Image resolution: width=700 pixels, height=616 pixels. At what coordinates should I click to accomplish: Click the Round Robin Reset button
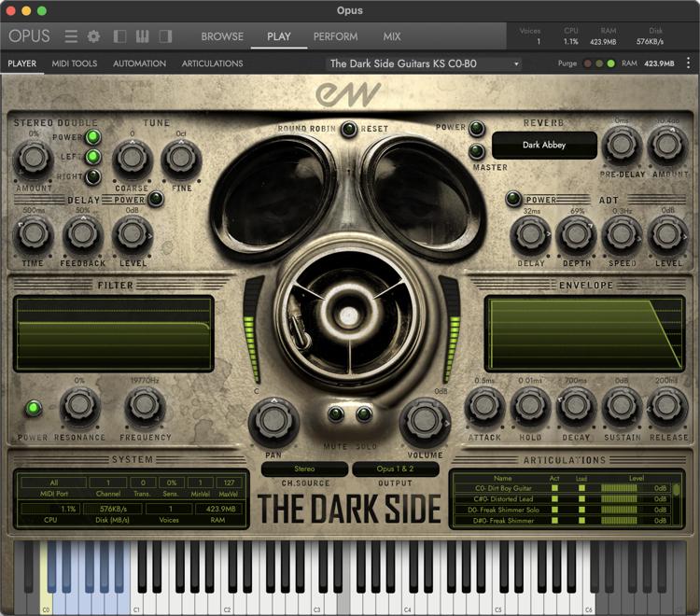point(348,129)
